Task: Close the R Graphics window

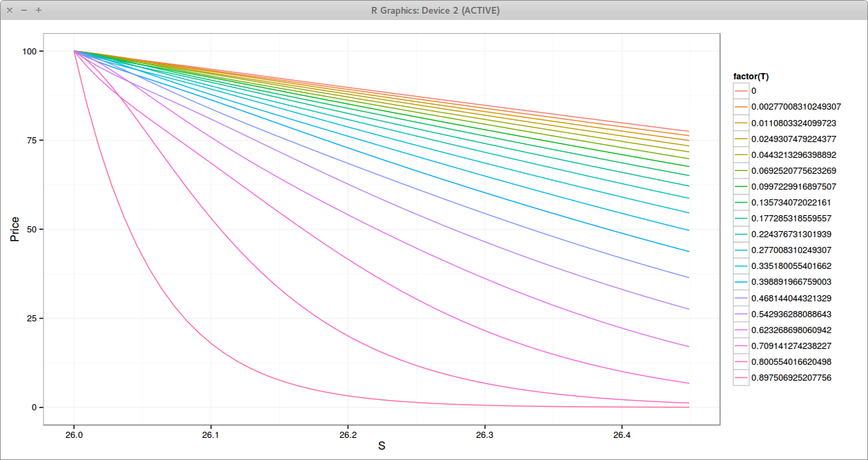Action: pos(10,10)
